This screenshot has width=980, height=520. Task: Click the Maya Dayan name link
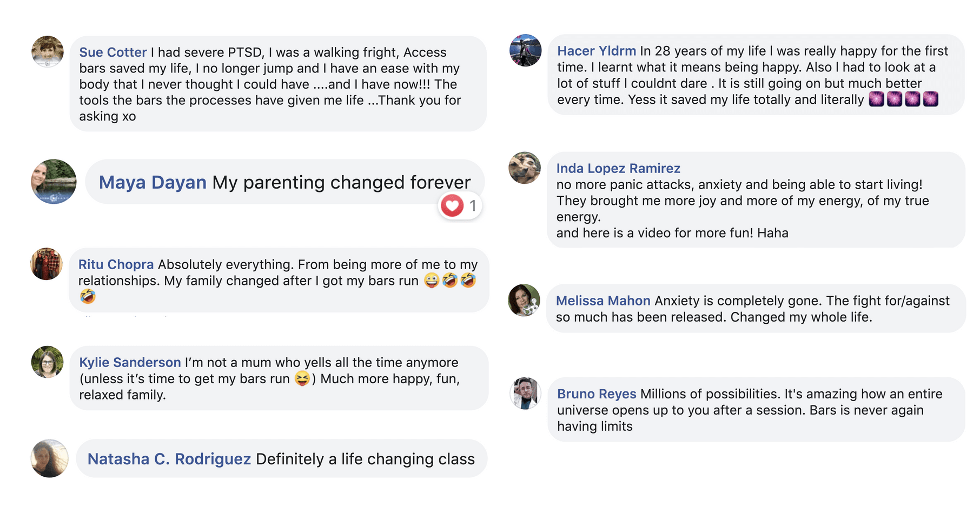pyautogui.click(x=153, y=183)
